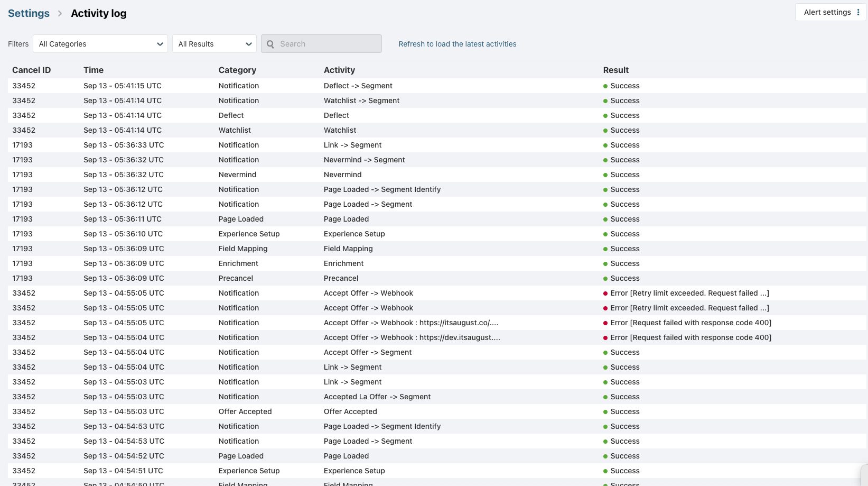The image size is (868, 486).
Task: Go back to Settings via breadcrumb
Action: pos(29,14)
